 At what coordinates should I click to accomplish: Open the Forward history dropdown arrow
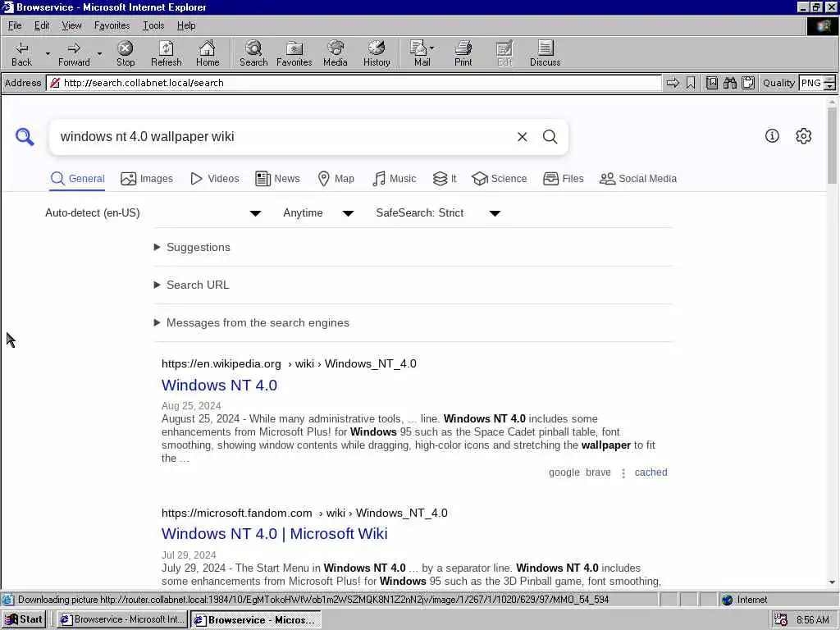point(99,53)
